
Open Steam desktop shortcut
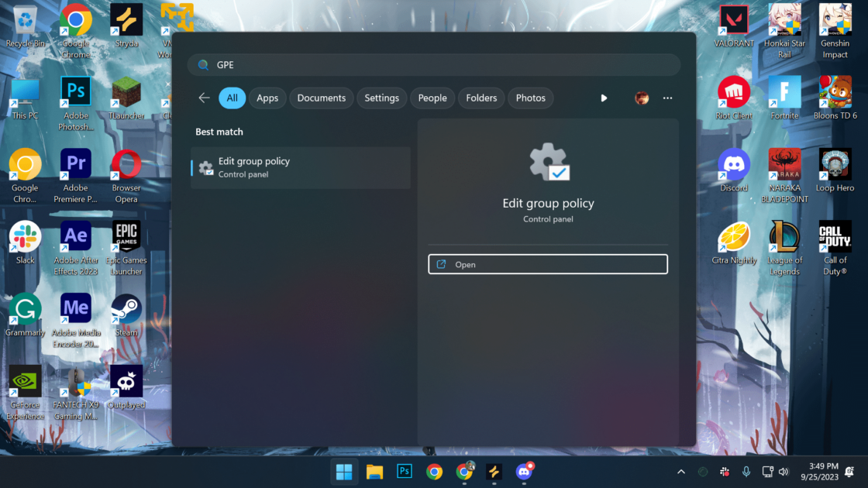[126, 314]
